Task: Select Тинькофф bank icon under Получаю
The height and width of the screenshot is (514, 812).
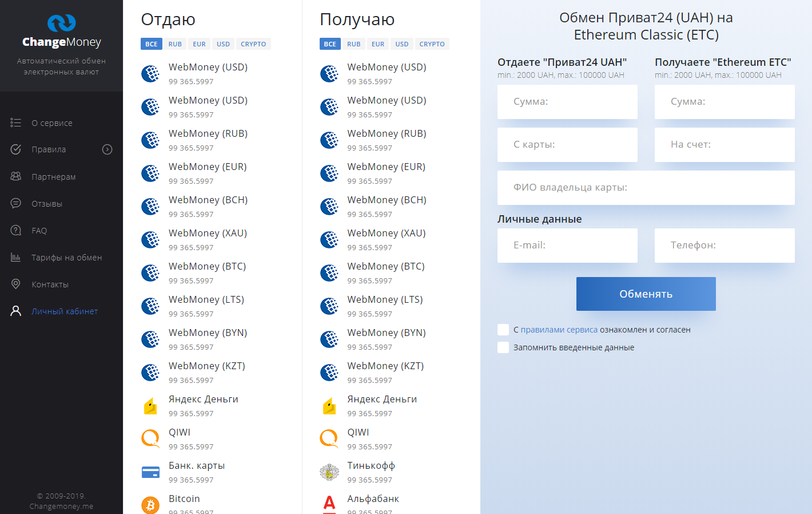Action: pyautogui.click(x=329, y=472)
